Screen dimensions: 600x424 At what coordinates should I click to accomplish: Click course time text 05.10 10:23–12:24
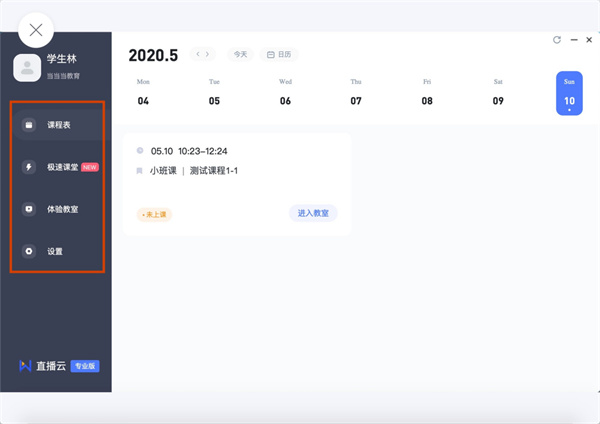[189, 151]
